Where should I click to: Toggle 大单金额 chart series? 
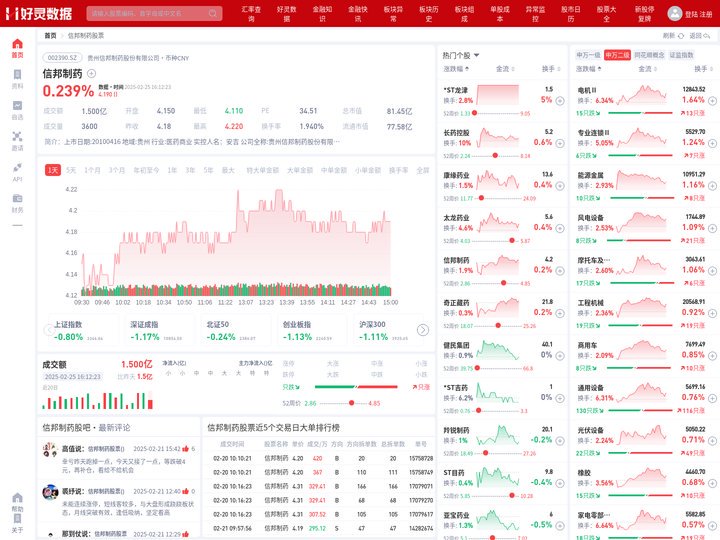(299, 170)
